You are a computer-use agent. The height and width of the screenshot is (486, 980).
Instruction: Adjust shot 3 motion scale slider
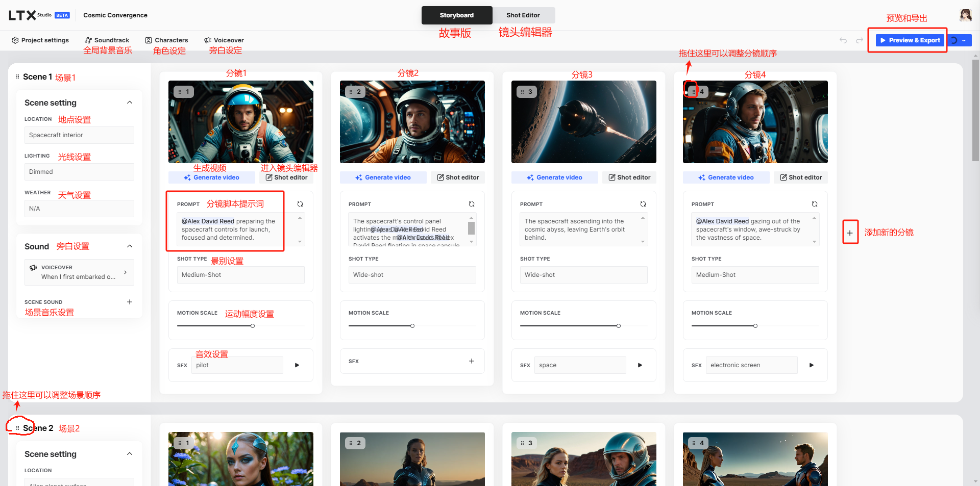(619, 326)
